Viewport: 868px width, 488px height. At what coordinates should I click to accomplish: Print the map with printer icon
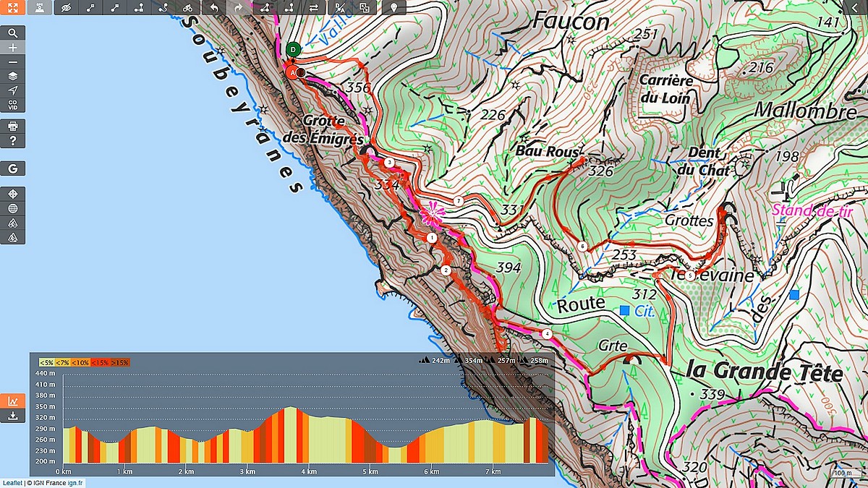[12, 126]
